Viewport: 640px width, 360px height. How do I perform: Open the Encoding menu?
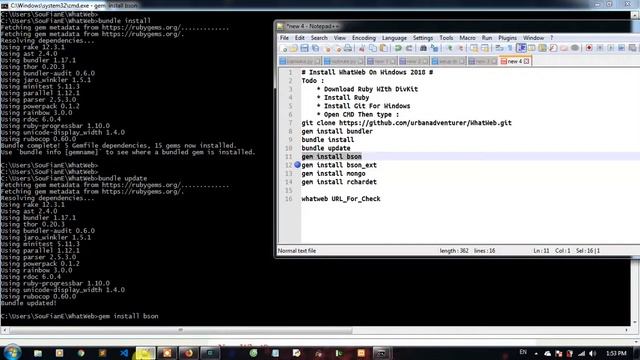point(364,38)
